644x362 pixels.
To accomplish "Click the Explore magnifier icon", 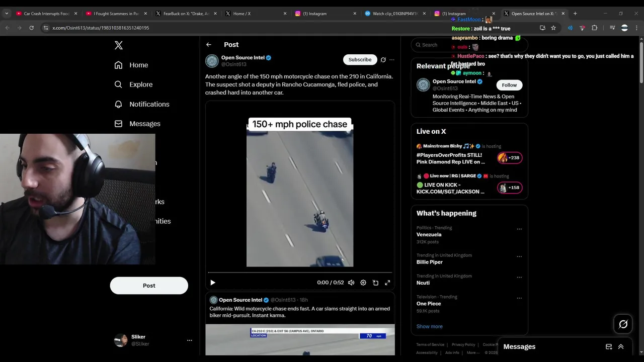I will pyautogui.click(x=118, y=84).
